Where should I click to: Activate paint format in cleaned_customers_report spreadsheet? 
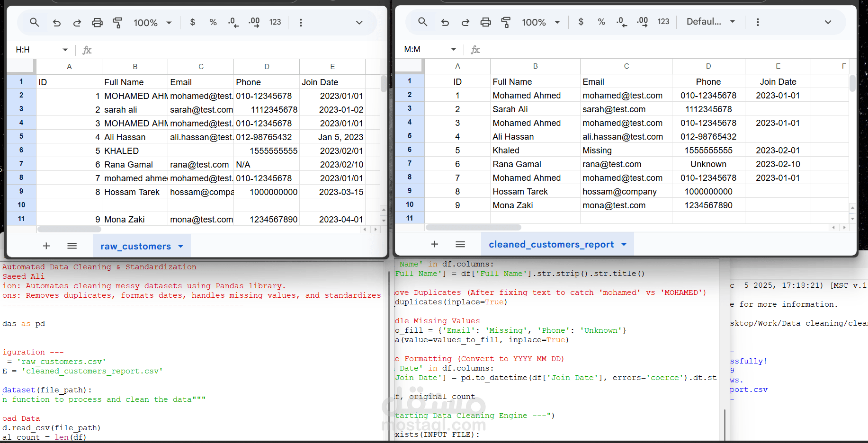pyautogui.click(x=506, y=22)
